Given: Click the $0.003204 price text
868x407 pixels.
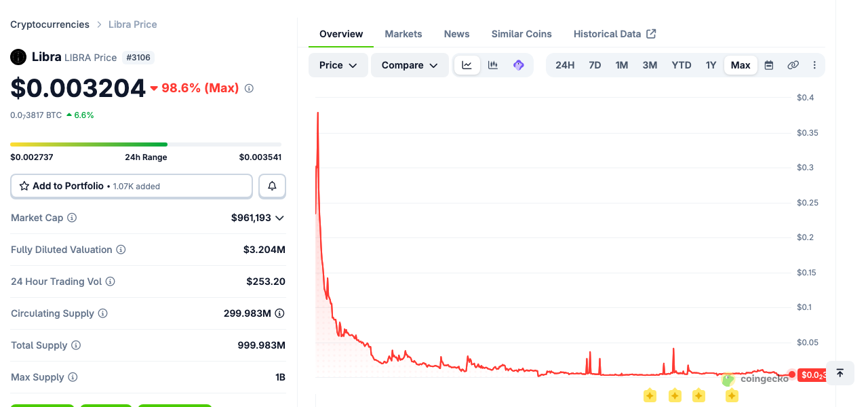Looking at the screenshot, I should [78, 88].
